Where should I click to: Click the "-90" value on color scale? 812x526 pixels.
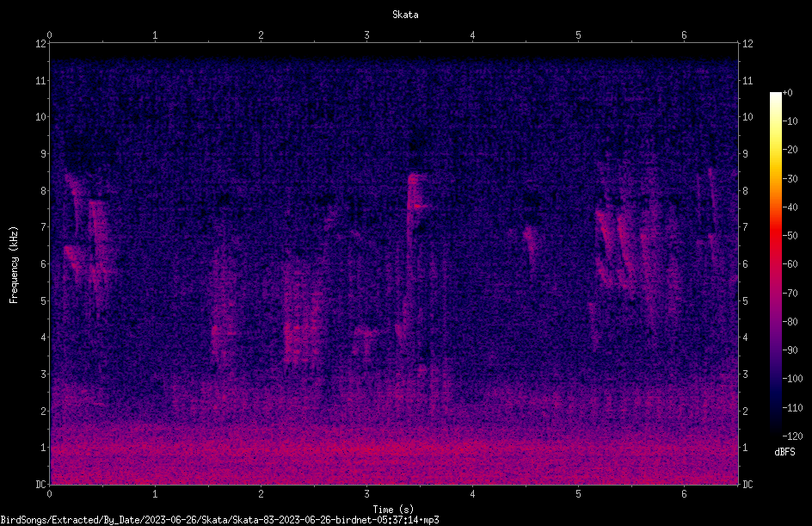790,350
